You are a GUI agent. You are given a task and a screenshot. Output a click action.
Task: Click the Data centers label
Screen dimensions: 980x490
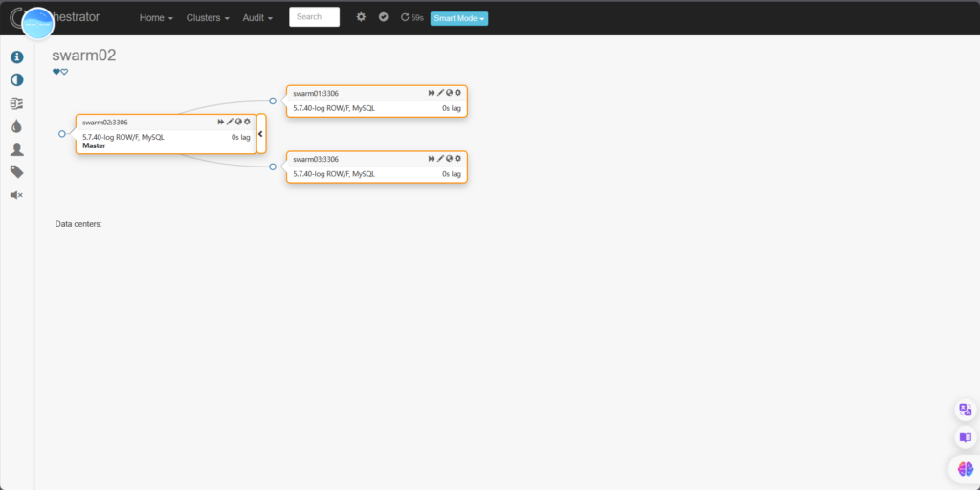[78, 223]
